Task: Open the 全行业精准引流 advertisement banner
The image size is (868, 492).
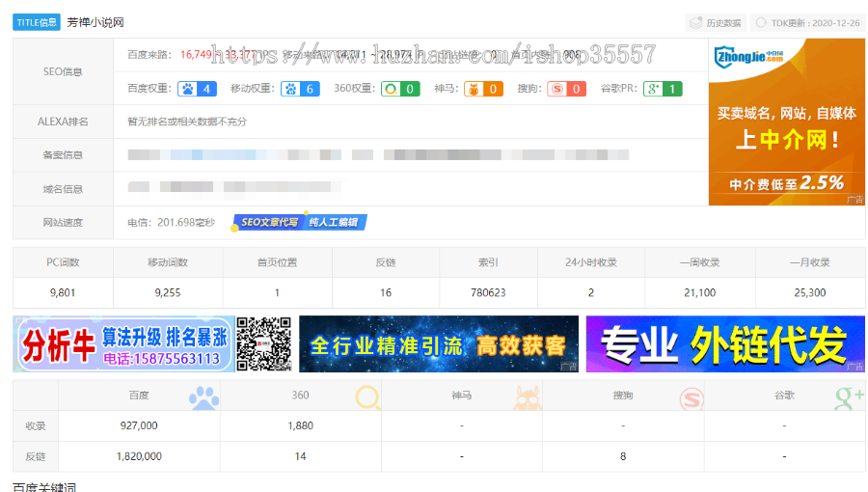Action: [x=439, y=344]
